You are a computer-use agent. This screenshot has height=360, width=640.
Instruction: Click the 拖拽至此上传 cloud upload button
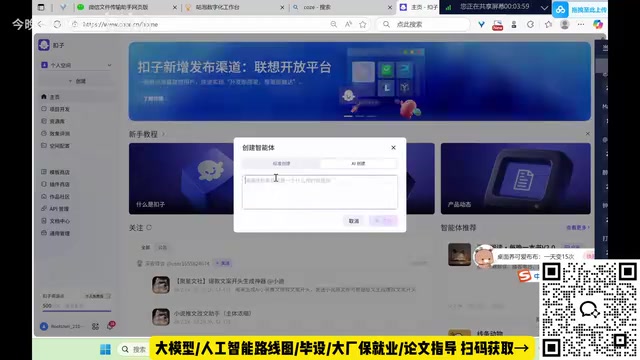580,9
